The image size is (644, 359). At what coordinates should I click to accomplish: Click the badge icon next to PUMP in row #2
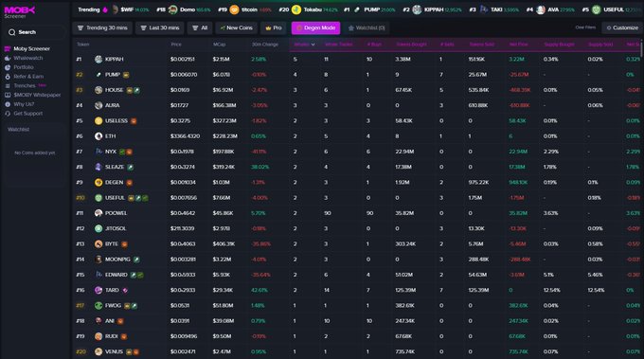126,75
